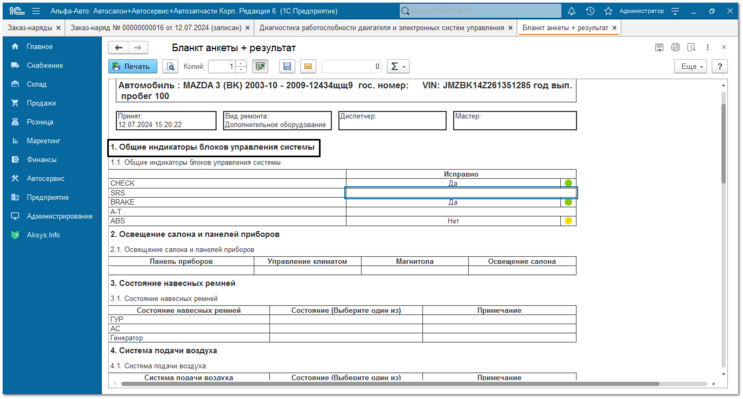This screenshot has width=743, height=399.
Task: Open the Розница section
Action: click(x=40, y=122)
